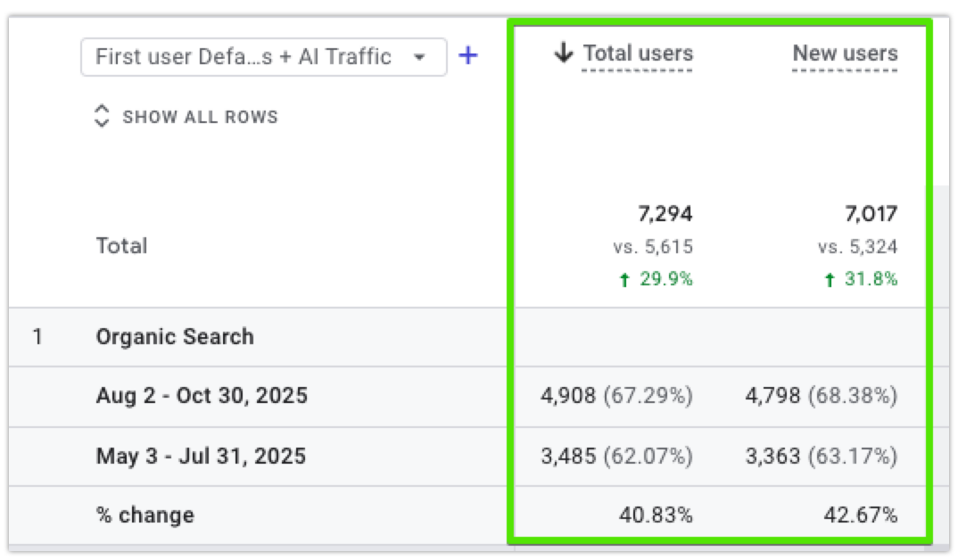958x560 pixels.
Task: Click the Total row label
Action: [x=121, y=246]
